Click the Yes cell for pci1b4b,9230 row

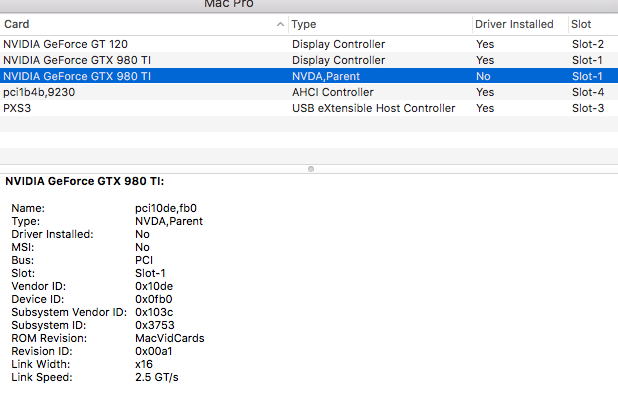pos(485,92)
